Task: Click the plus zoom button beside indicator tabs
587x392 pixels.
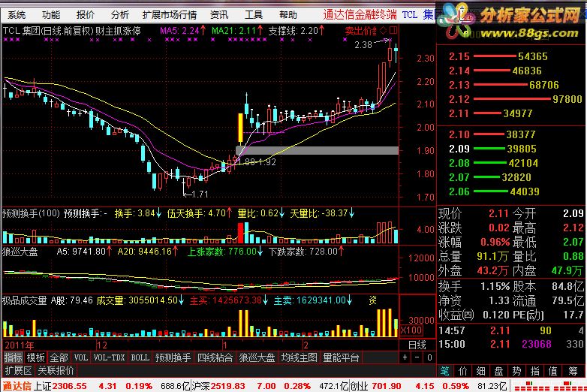Action: pos(405,357)
